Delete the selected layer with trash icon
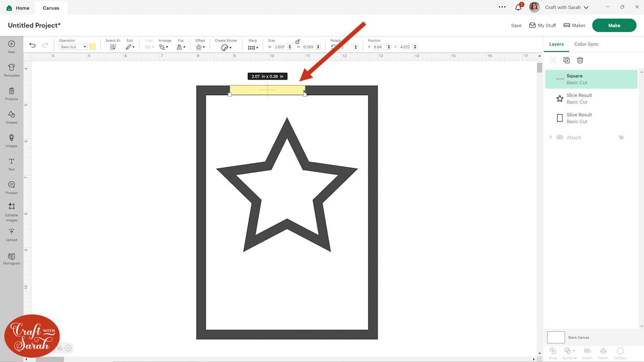644x362 pixels. click(580, 60)
